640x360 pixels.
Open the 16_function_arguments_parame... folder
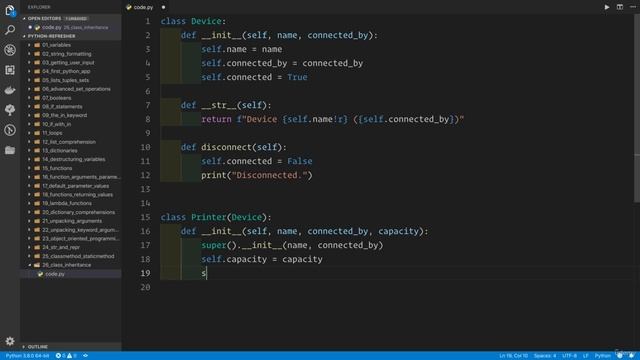click(71, 177)
